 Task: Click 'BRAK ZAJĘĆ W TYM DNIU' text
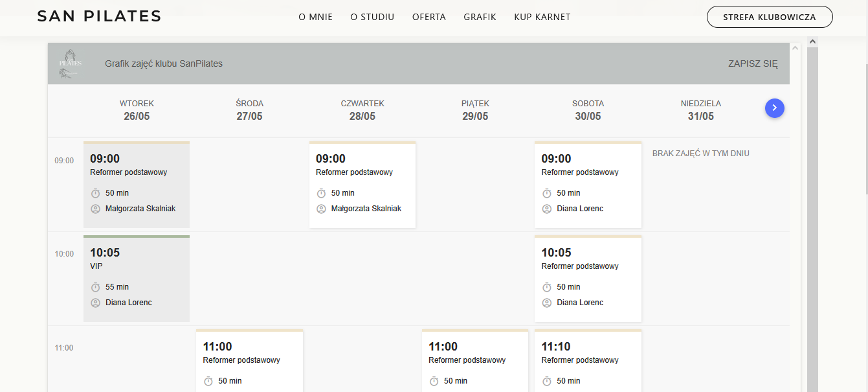point(701,154)
